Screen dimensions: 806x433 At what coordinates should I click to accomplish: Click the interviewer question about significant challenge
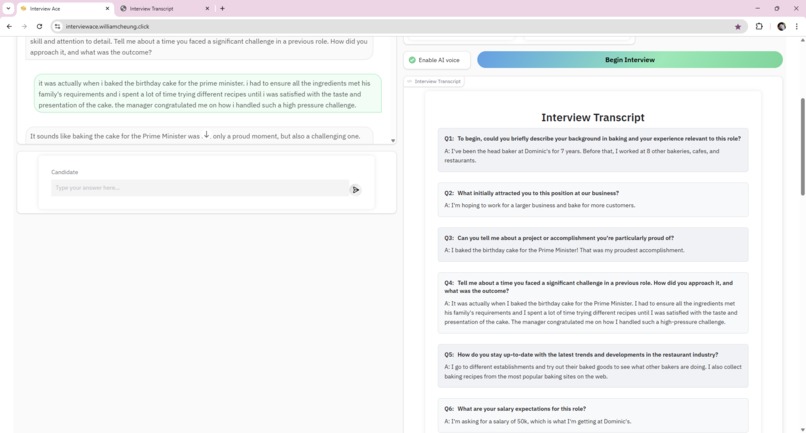coord(199,47)
